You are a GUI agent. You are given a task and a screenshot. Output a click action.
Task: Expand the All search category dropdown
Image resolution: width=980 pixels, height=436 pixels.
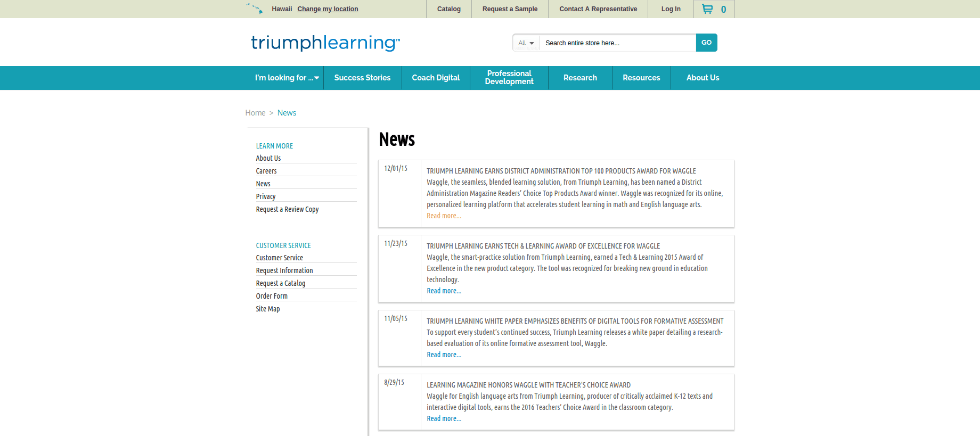point(526,43)
